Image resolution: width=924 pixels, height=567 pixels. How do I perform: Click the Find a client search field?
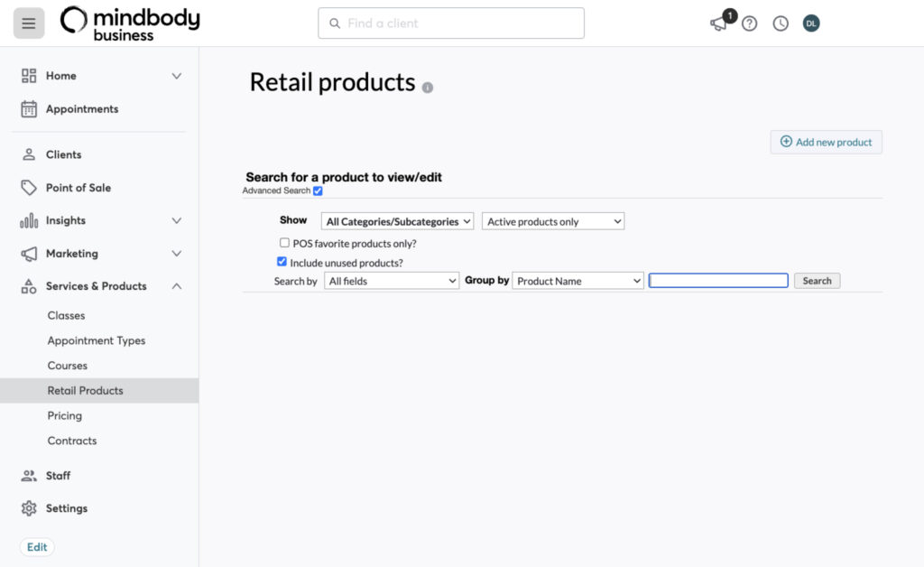pos(451,23)
